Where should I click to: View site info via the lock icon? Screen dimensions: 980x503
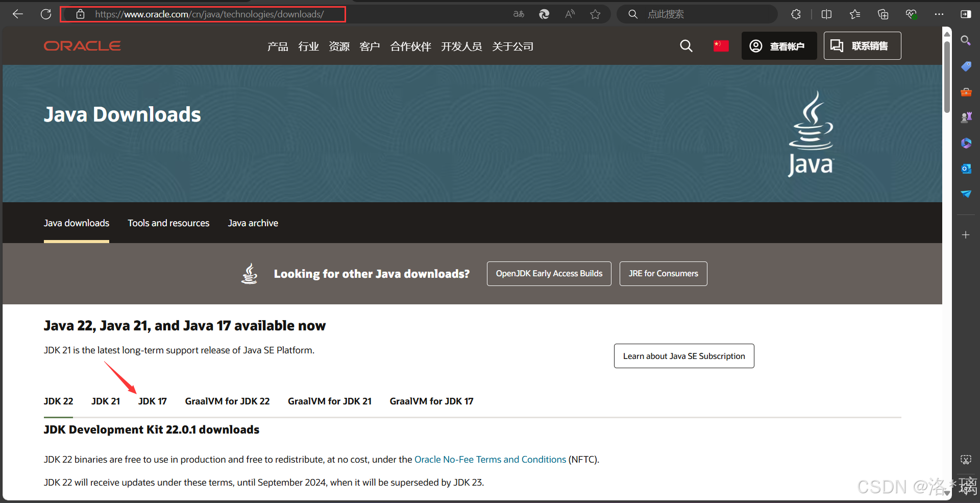coord(80,14)
